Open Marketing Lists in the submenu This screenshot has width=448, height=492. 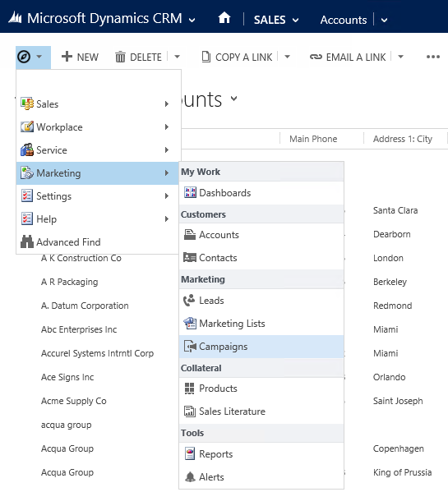point(261,324)
